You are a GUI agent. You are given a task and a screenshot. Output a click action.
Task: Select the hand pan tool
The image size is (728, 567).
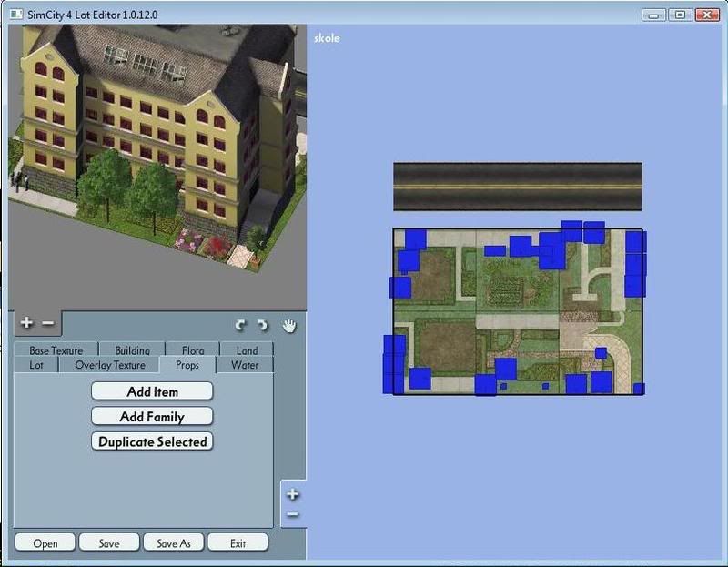pos(289,326)
